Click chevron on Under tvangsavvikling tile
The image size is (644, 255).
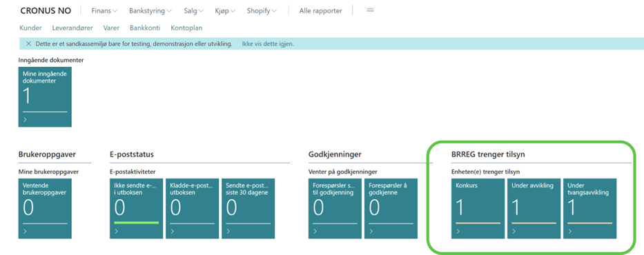click(x=569, y=231)
